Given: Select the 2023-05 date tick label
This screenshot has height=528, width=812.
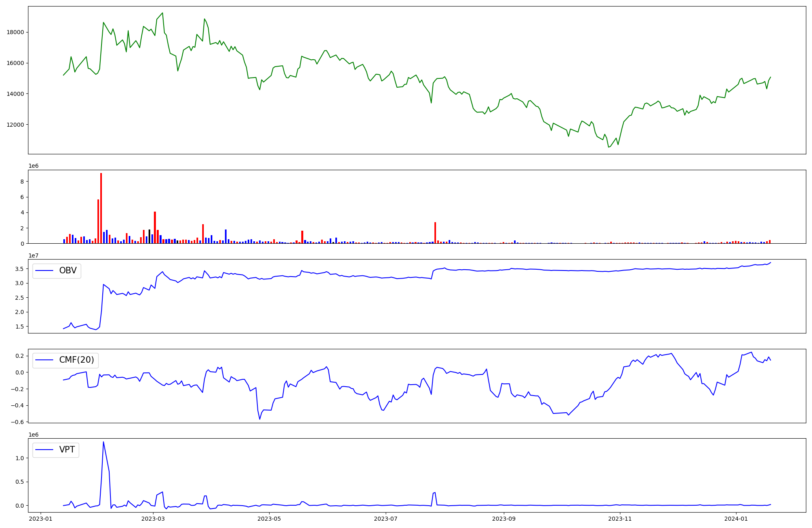Looking at the screenshot, I should (269, 519).
